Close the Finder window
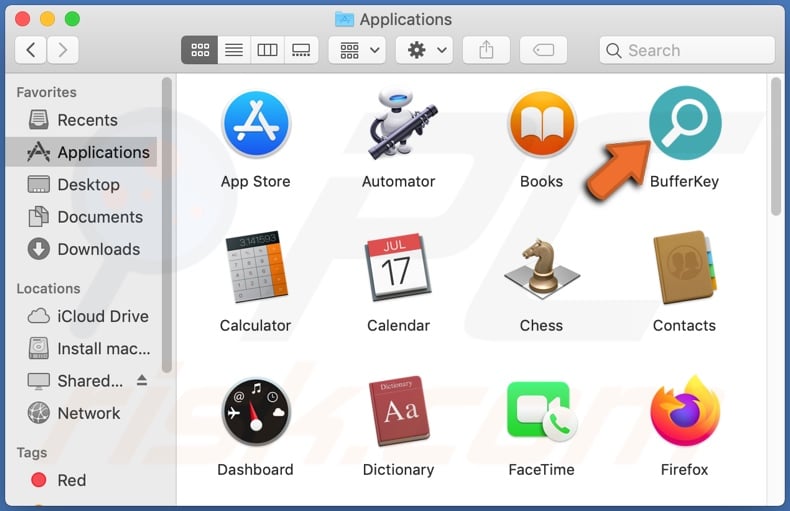 coord(23,19)
